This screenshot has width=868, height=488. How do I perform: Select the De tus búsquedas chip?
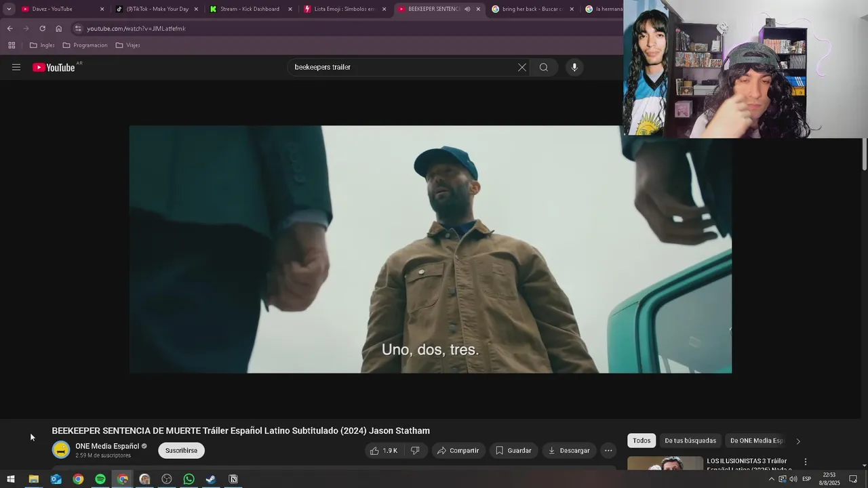coord(690,441)
